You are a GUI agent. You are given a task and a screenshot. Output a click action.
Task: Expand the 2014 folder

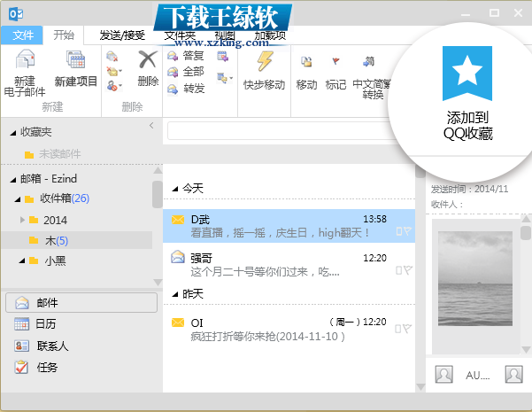(22, 220)
